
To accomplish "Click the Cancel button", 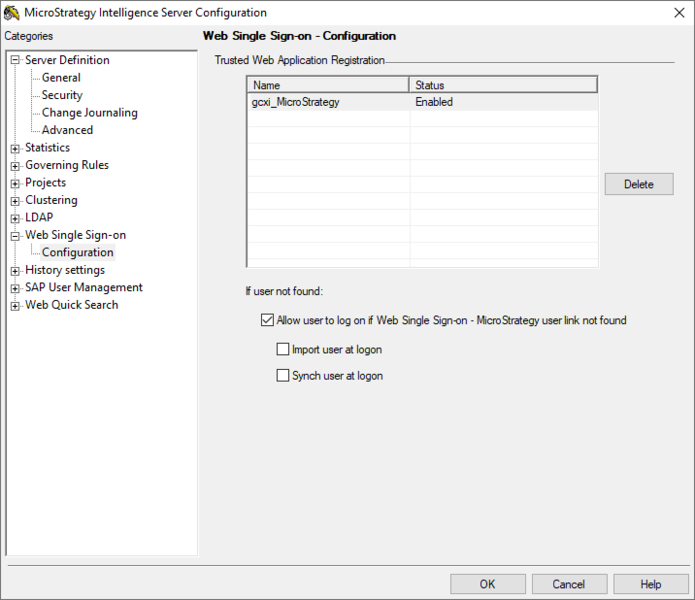I will [568, 584].
